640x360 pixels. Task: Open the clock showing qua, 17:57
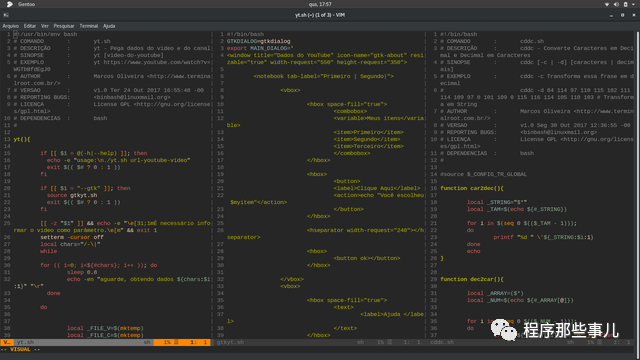point(320,4)
